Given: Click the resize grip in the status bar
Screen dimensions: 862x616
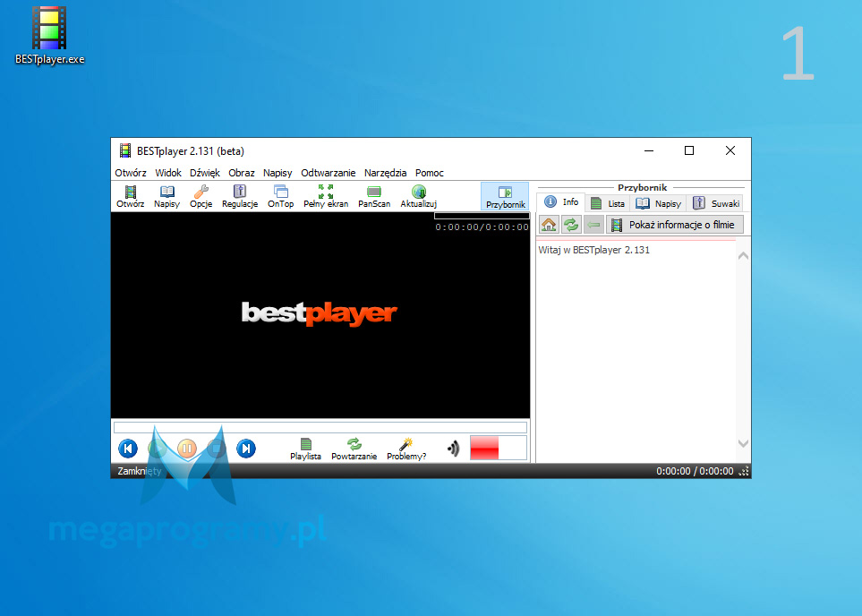Looking at the screenshot, I should pyautogui.click(x=745, y=471).
